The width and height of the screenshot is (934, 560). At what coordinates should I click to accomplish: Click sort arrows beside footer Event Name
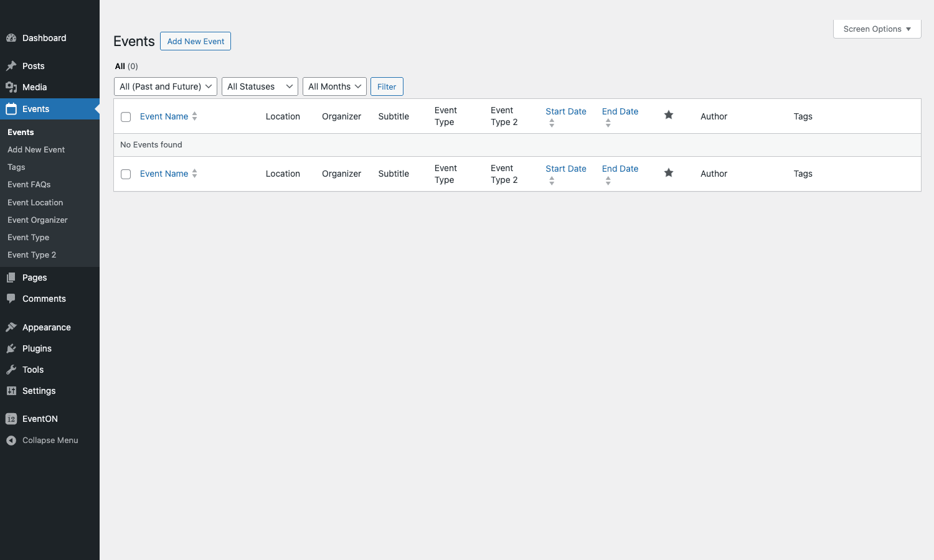tap(195, 174)
